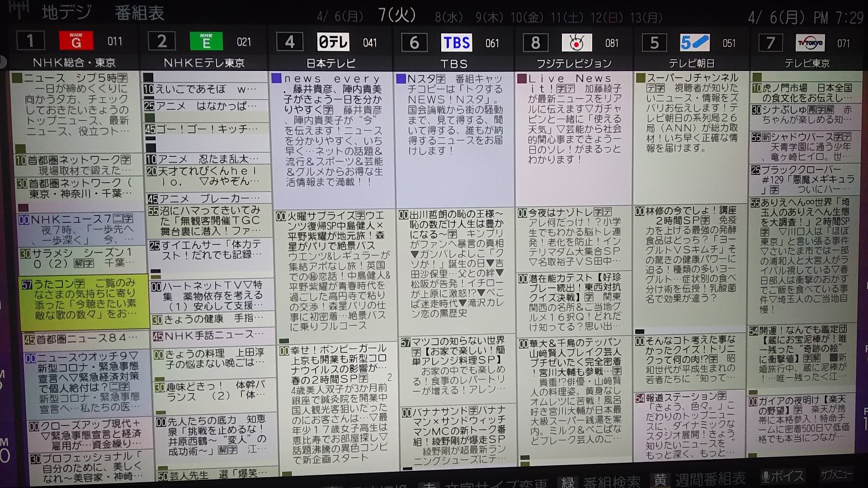Viewport: 868px width, 488px height.
Task: Select the TV Tokyo channel logo
Action: point(810,43)
